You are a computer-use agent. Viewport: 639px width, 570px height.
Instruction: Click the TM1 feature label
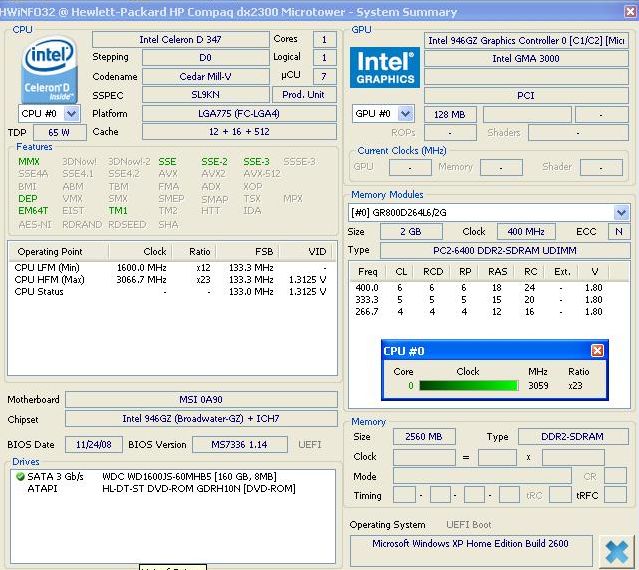pos(118,211)
